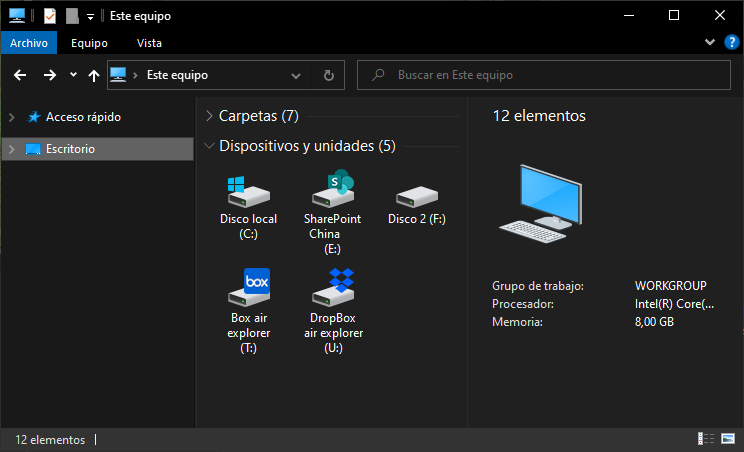Click the Properties quick access toolbar icon
The height and width of the screenshot is (452, 744).
tap(50, 16)
